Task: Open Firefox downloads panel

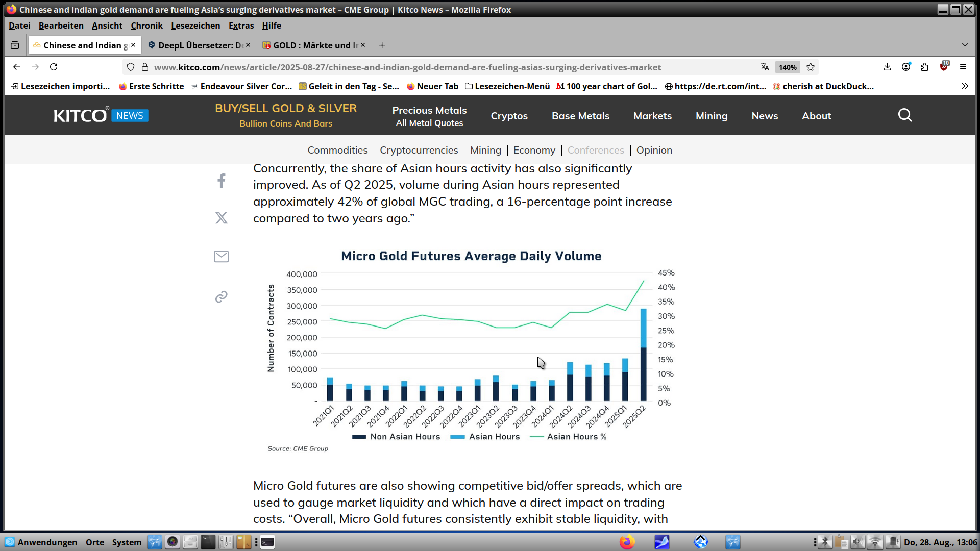Action: 887,67
